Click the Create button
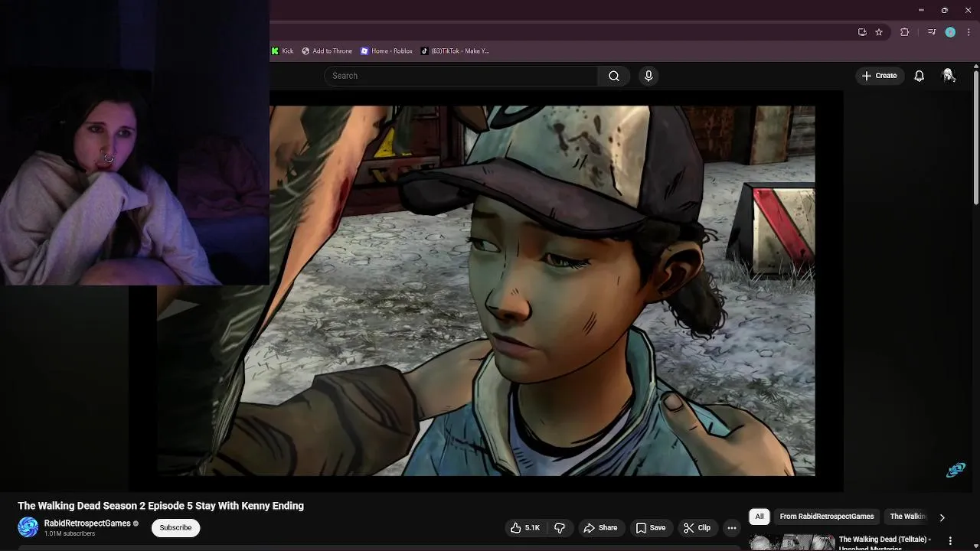This screenshot has height=551, width=980. tap(879, 76)
